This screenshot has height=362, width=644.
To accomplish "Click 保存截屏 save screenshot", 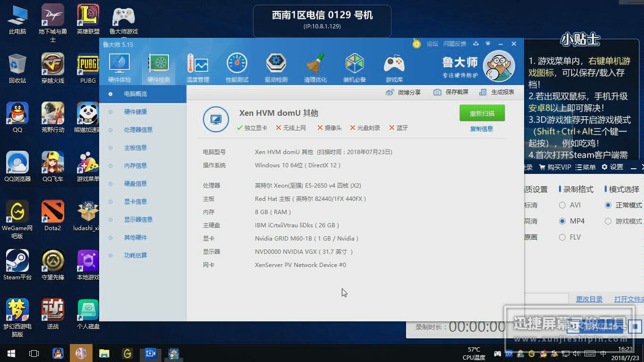I will point(451,92).
